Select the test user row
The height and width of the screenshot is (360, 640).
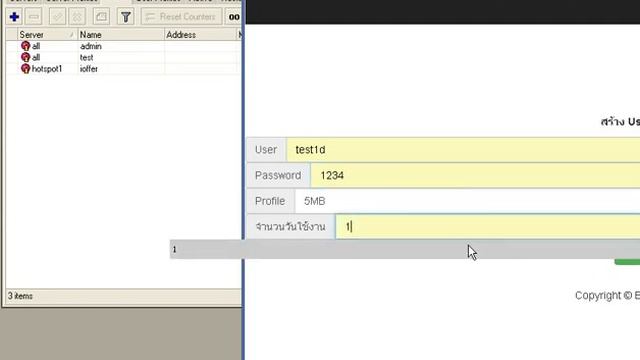tap(123, 58)
